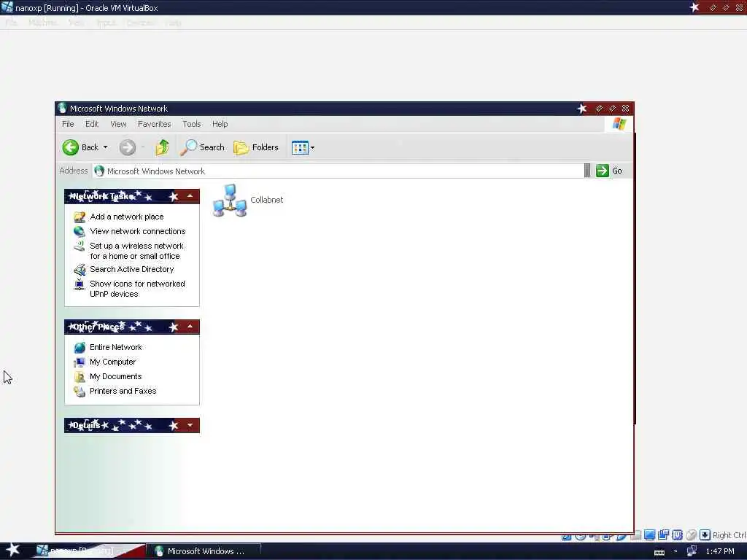Open My Computer from Other Places

click(112, 362)
